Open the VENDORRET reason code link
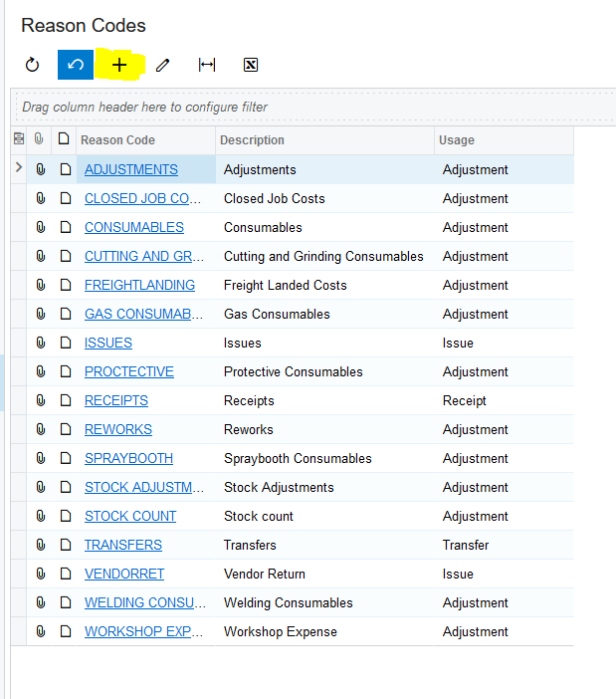The height and width of the screenshot is (699, 616). point(124,574)
